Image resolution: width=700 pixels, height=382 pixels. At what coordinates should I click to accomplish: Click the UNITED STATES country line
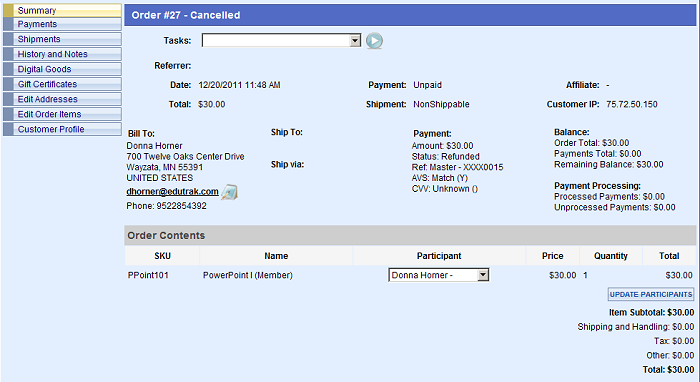pyautogui.click(x=160, y=178)
